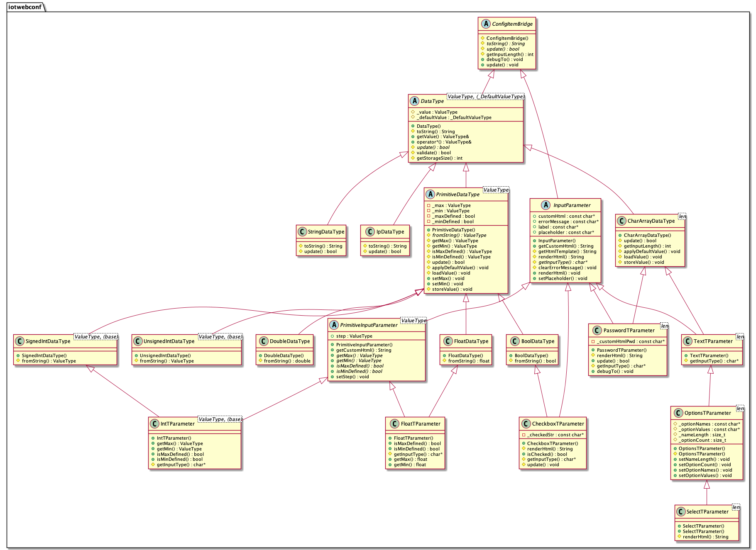The width and height of the screenshot is (756, 550).
Task: Select 'isChecked() : bool' method
Action: pyautogui.click(x=547, y=454)
